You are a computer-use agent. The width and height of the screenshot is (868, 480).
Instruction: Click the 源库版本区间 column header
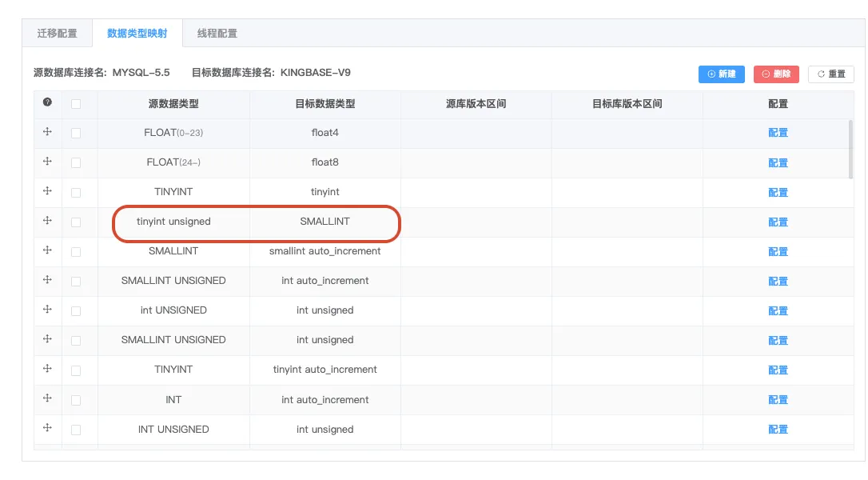tap(476, 104)
